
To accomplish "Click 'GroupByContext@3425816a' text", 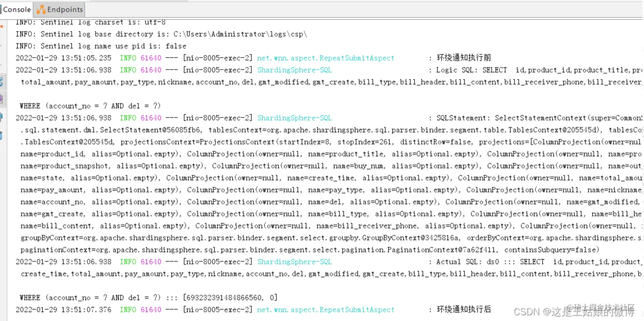I will point(410,238).
